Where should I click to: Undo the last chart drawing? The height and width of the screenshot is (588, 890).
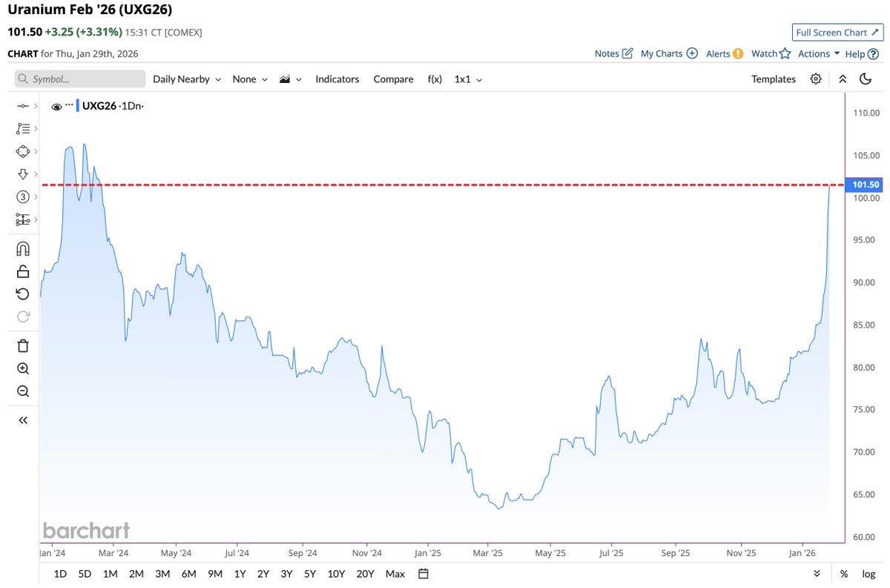coord(22,294)
